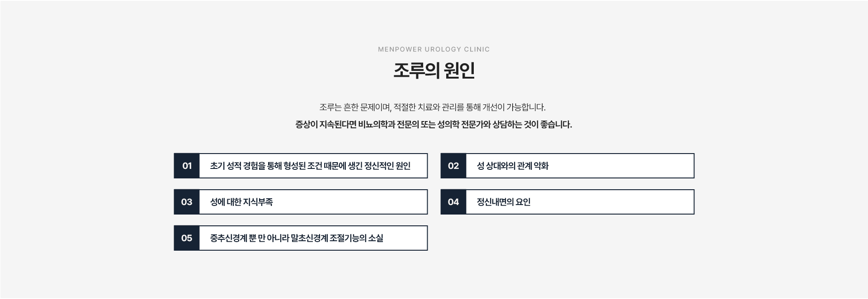868x299 pixels.
Task: Click the 03 number badge
Action: tap(187, 202)
